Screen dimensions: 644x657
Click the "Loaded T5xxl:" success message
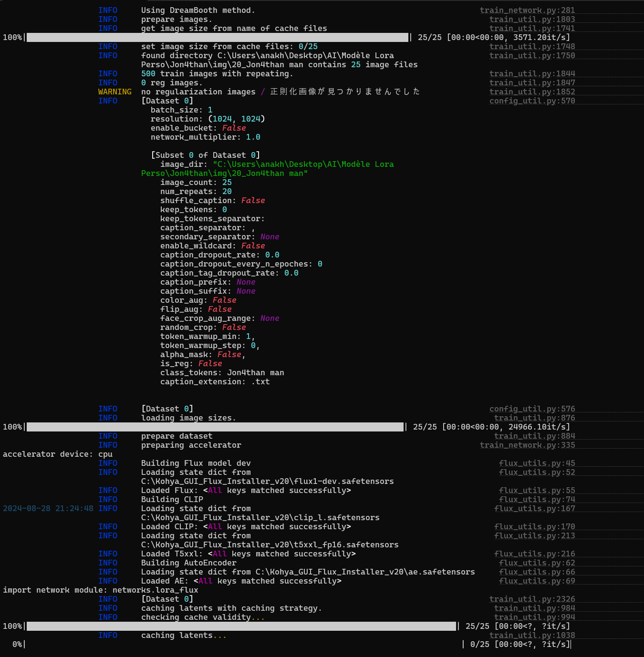tap(249, 554)
